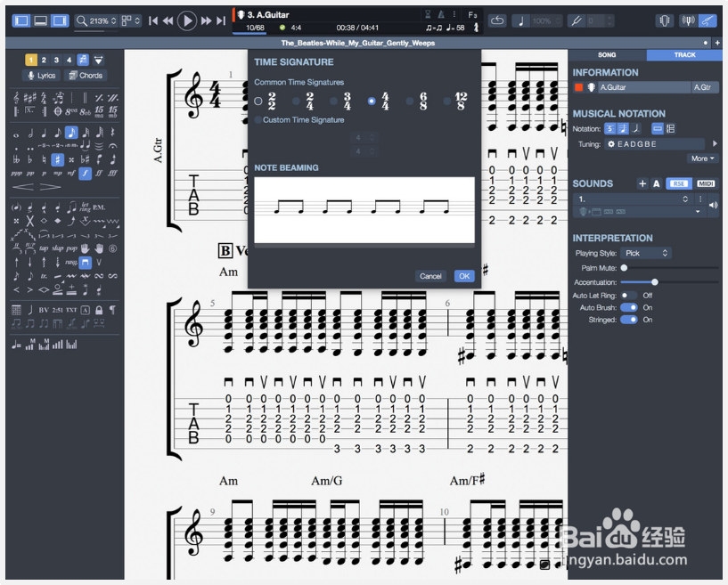This screenshot has height=585, width=728.
Task: Open The_Beatles-While_My_Guitar_Gently_Weeps file tab
Action: tap(357, 43)
